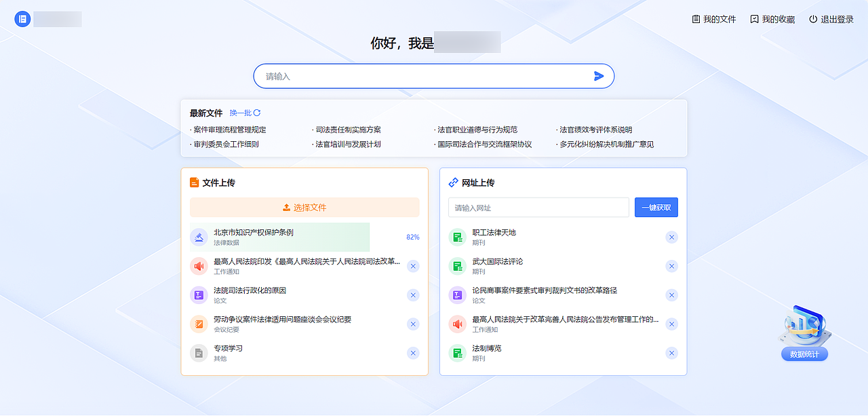This screenshot has width=868, height=416.
Task: Click 退出登录 to log out
Action: point(836,19)
